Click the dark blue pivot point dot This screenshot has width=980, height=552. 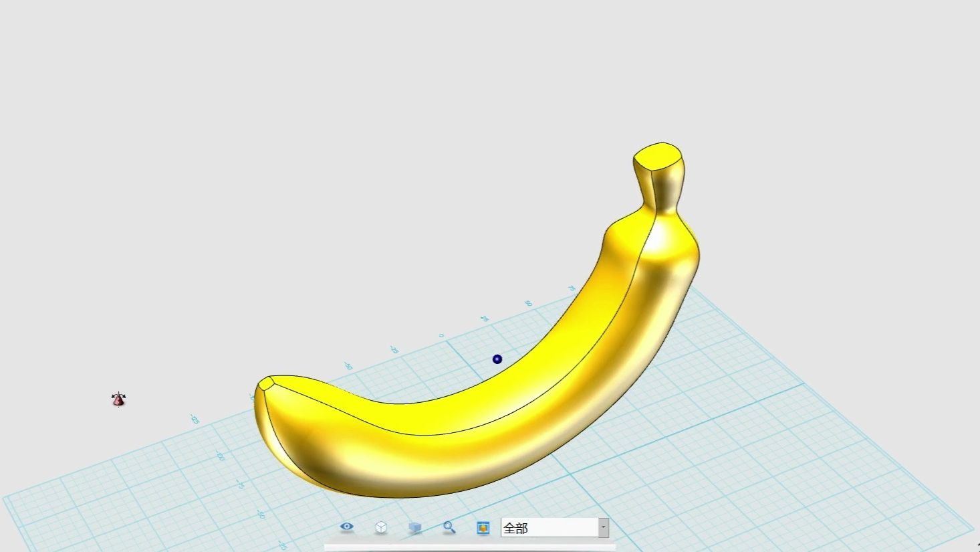(497, 359)
